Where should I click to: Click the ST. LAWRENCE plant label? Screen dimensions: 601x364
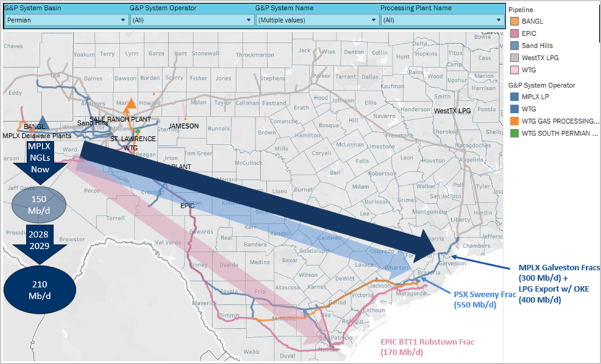[x=133, y=139]
